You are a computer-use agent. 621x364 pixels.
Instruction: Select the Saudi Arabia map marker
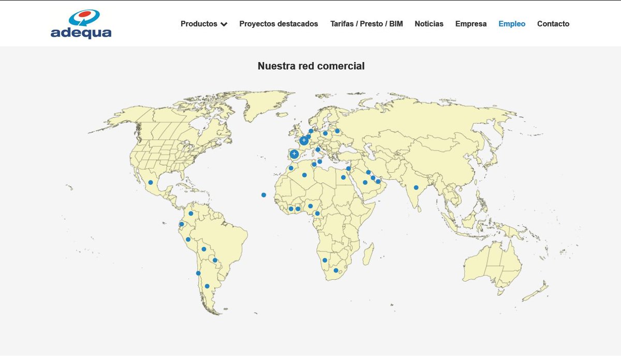pos(365,182)
